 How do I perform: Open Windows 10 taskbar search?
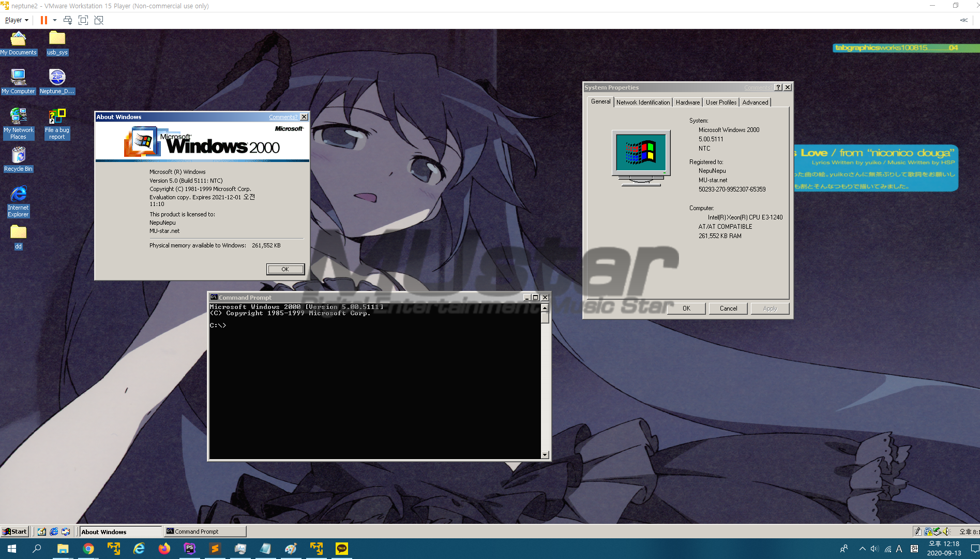37,549
